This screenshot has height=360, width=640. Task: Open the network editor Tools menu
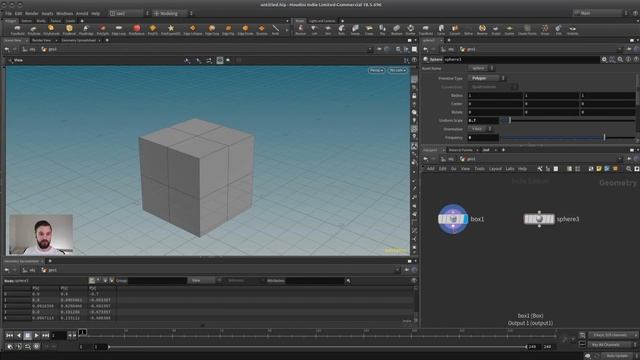tap(479, 169)
